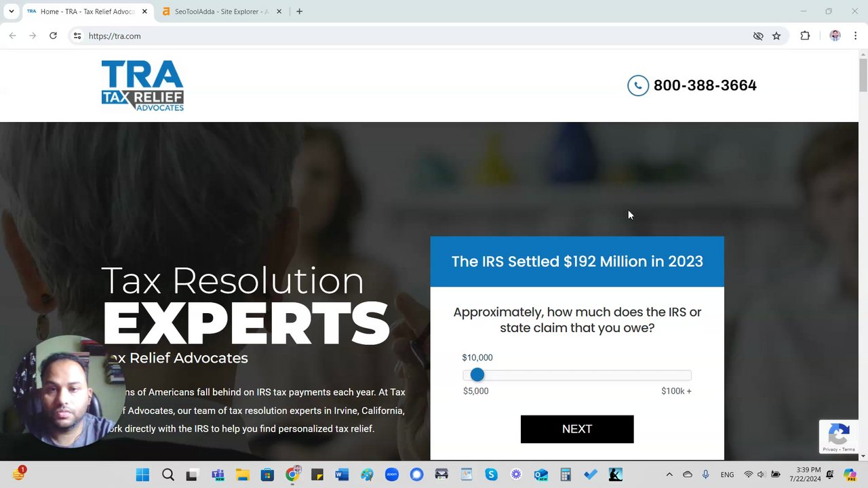Change the ENG input language
The height and width of the screenshot is (488, 868).
[727, 474]
